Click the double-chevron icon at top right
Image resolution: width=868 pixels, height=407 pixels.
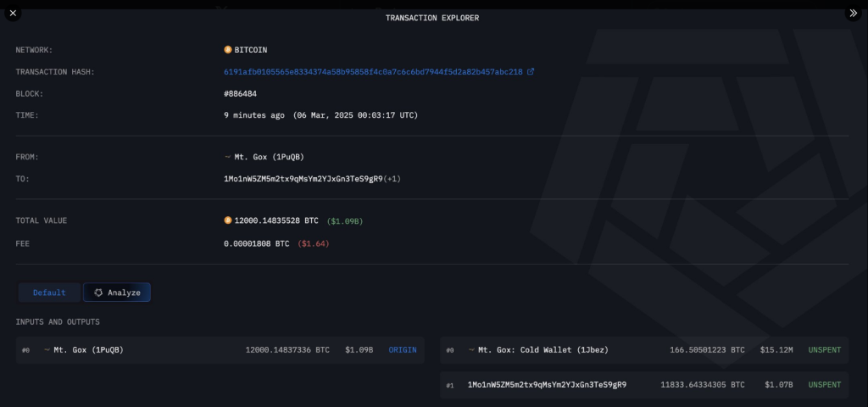(854, 14)
